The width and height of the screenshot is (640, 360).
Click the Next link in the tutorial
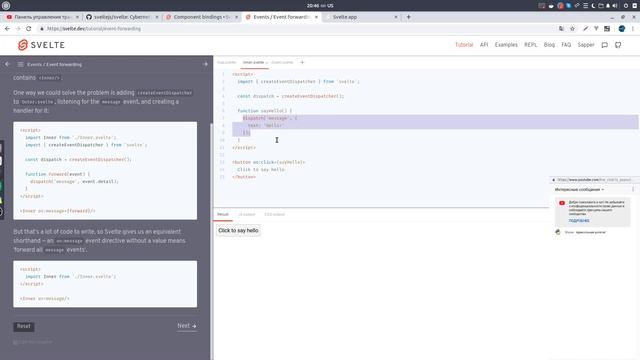(187, 326)
